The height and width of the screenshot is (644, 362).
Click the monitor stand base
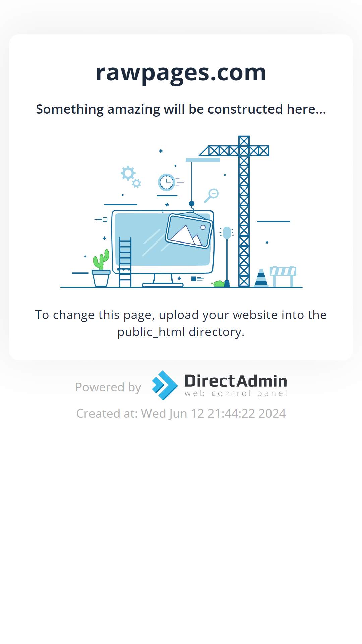click(x=163, y=285)
